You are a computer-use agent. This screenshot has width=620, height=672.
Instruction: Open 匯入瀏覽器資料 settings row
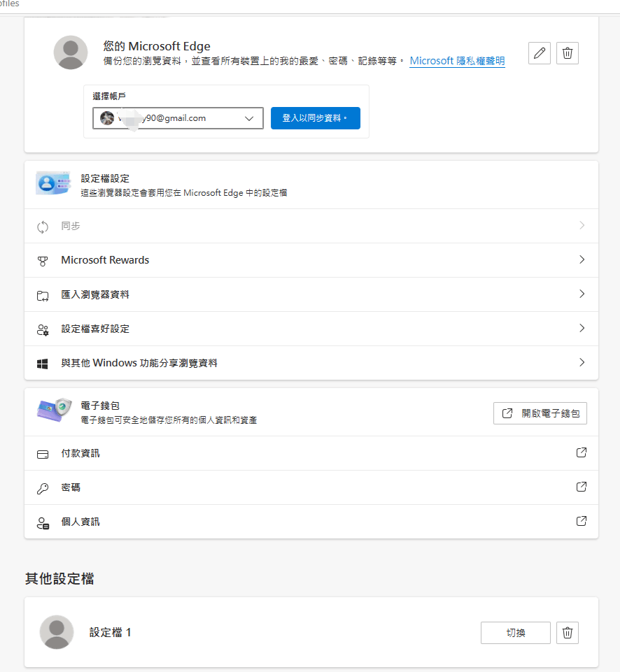click(x=311, y=294)
